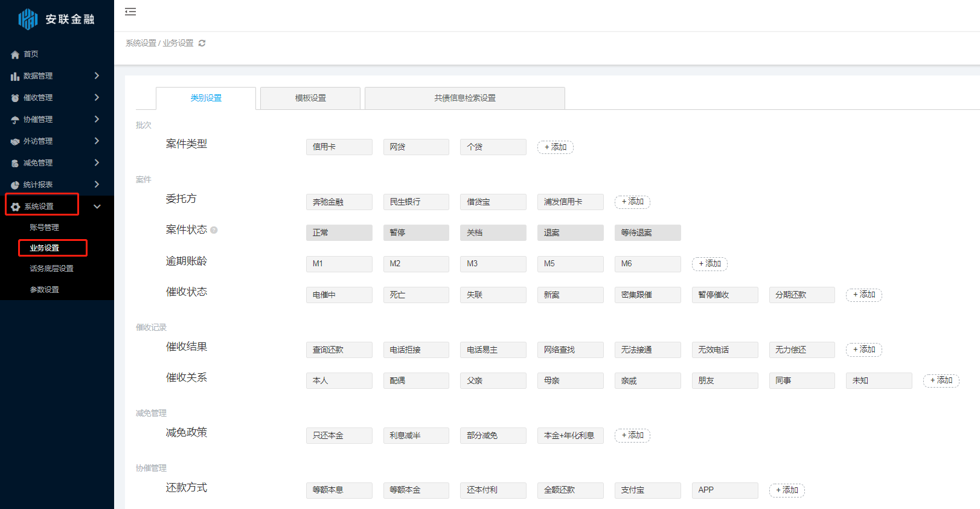
Task: Expand the 外访管理 menu arrow
Action: pyautogui.click(x=97, y=141)
